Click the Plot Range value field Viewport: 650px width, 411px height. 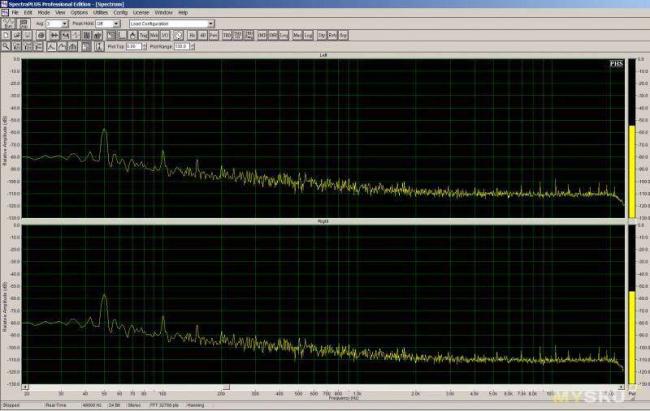[x=182, y=46]
